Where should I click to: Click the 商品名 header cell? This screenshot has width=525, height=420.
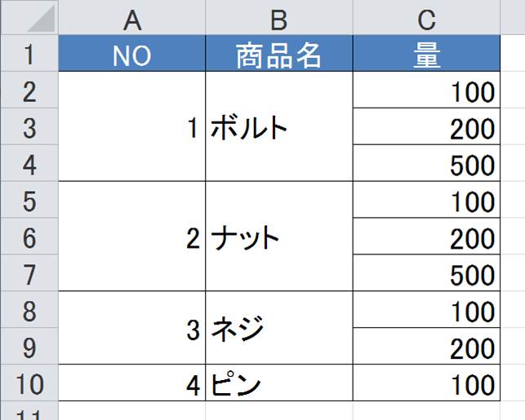pos(279,53)
